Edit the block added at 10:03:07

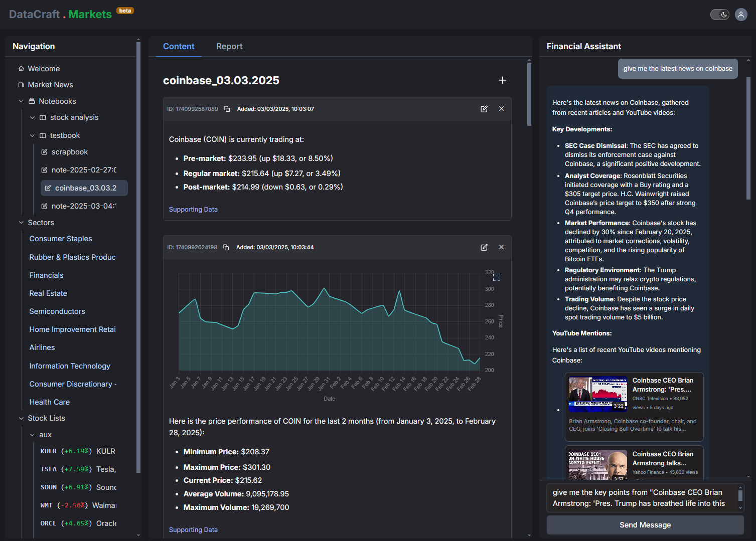pyautogui.click(x=484, y=109)
